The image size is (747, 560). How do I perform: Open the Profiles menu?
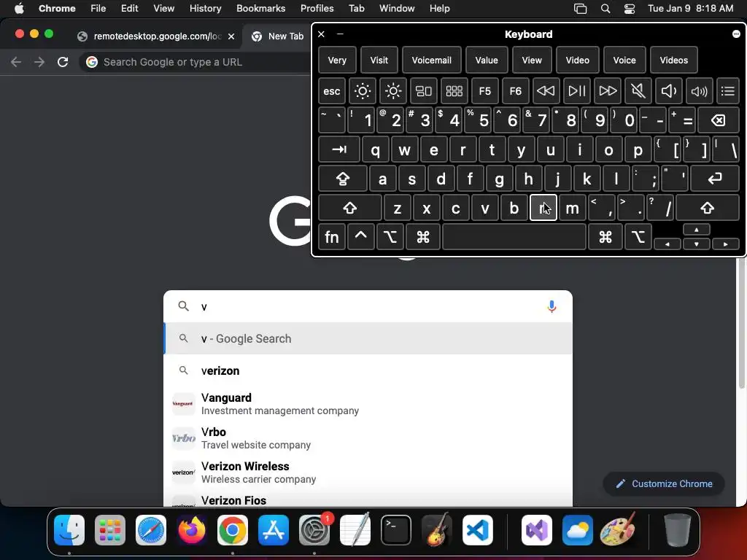[x=317, y=8]
